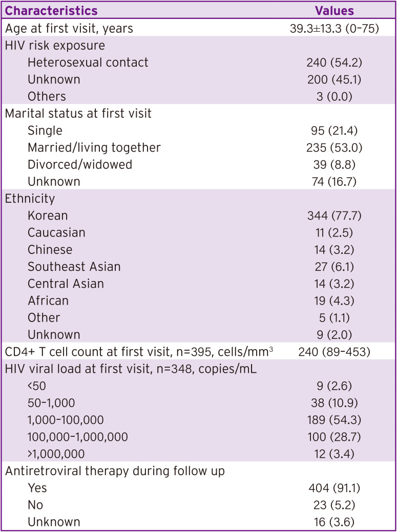Select the Married/living together row
Image resolution: width=397 pixels, height=532 pixels.
[94, 147]
